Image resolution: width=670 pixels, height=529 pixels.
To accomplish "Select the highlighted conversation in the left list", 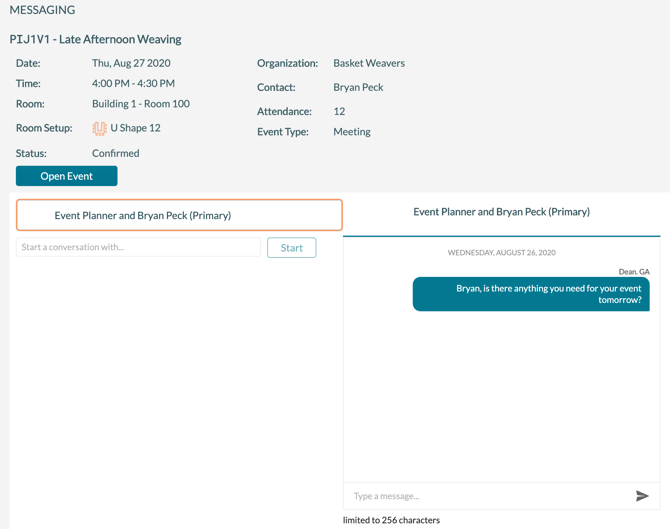I will point(179,215).
